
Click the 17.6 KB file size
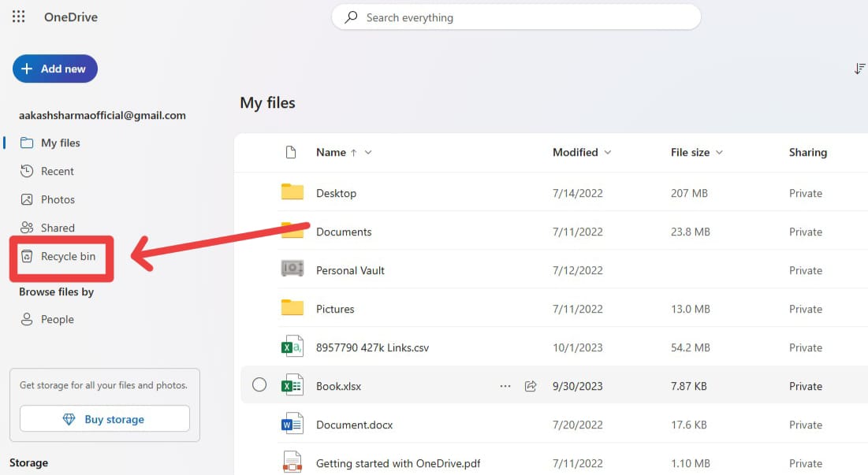688,425
